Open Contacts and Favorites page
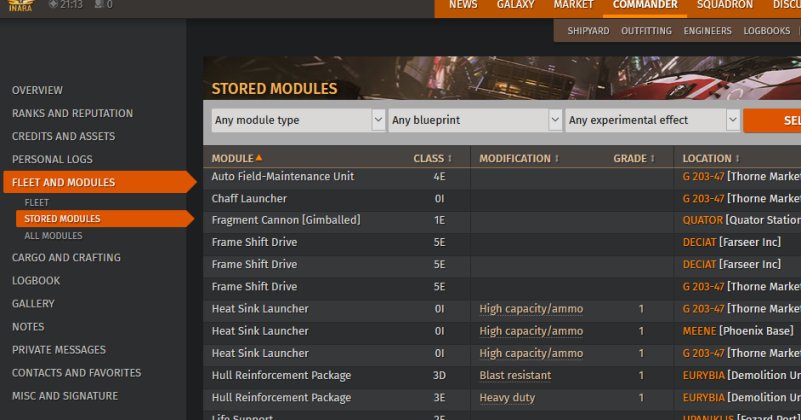 [77, 373]
